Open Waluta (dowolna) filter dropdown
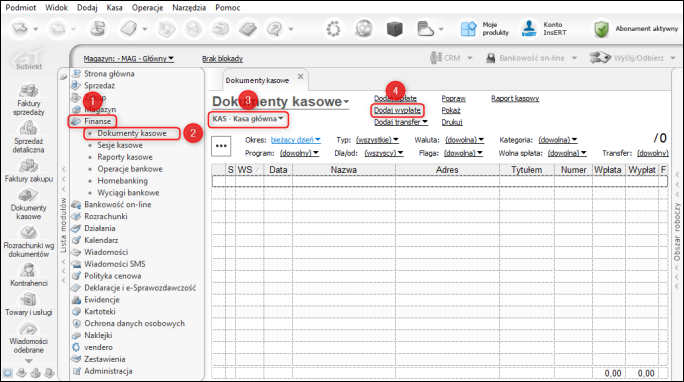Viewport: 684px width, 382px height. (x=465, y=140)
